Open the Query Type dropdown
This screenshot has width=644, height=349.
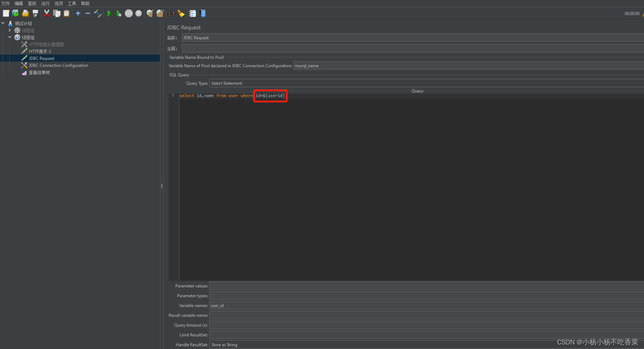click(x=426, y=83)
